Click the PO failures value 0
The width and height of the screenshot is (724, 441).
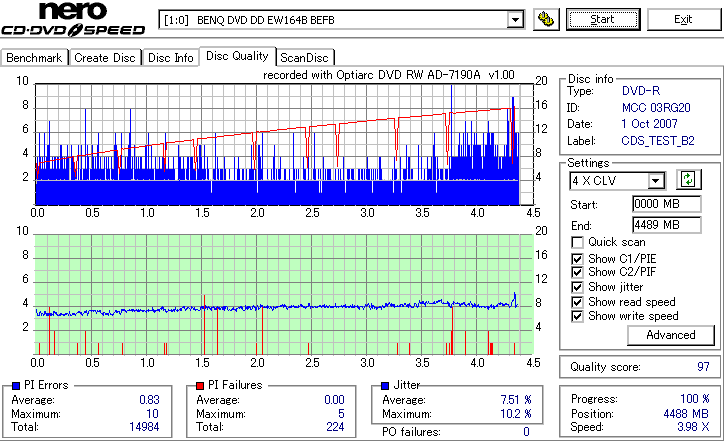(526, 432)
